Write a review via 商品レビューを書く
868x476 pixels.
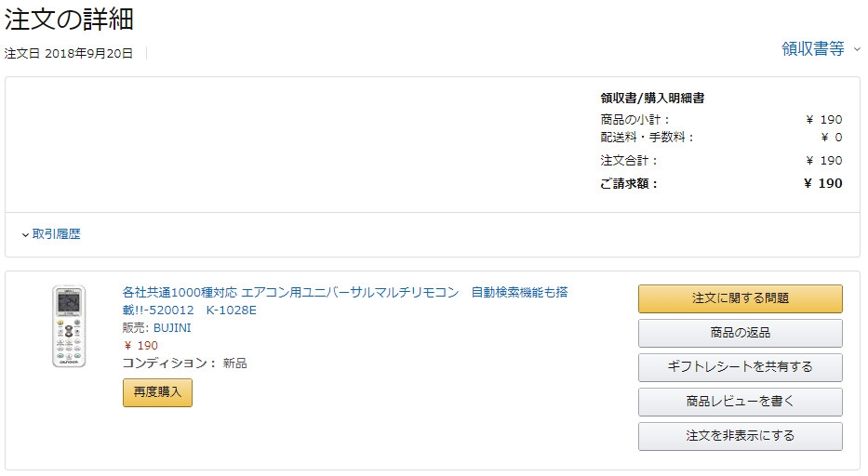click(740, 402)
